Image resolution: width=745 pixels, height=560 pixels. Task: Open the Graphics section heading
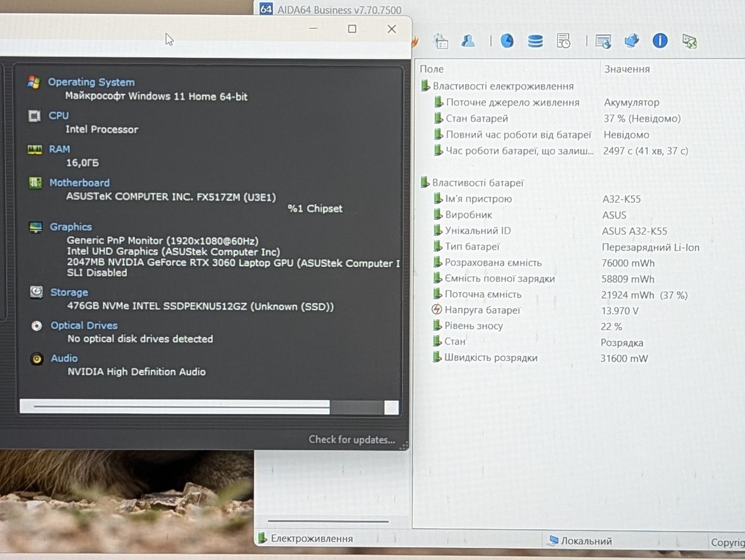point(70,227)
